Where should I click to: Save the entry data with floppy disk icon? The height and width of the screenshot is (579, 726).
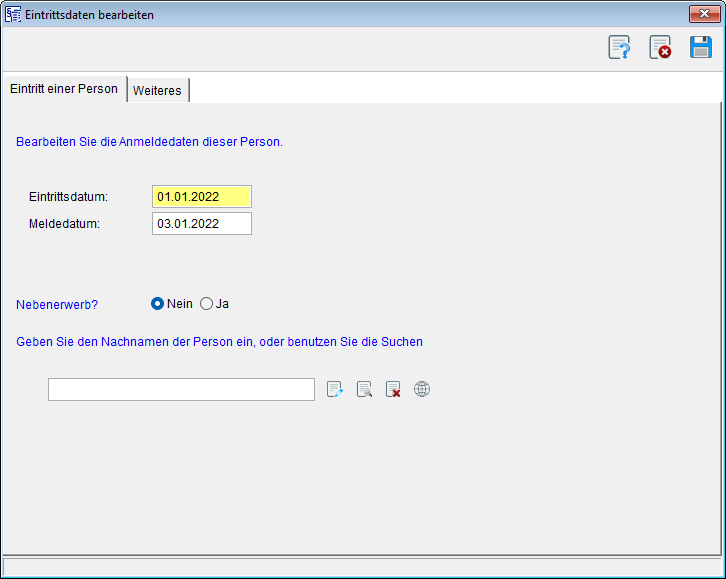pyautogui.click(x=701, y=47)
